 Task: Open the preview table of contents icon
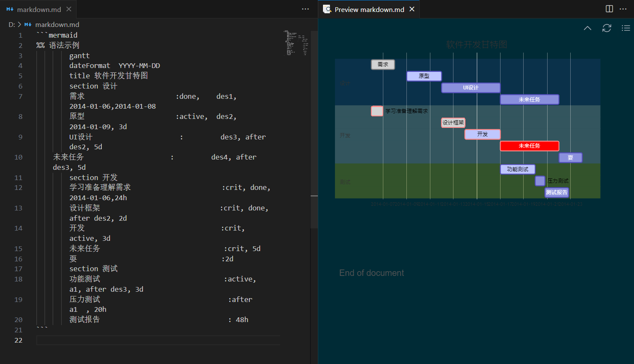(x=625, y=28)
